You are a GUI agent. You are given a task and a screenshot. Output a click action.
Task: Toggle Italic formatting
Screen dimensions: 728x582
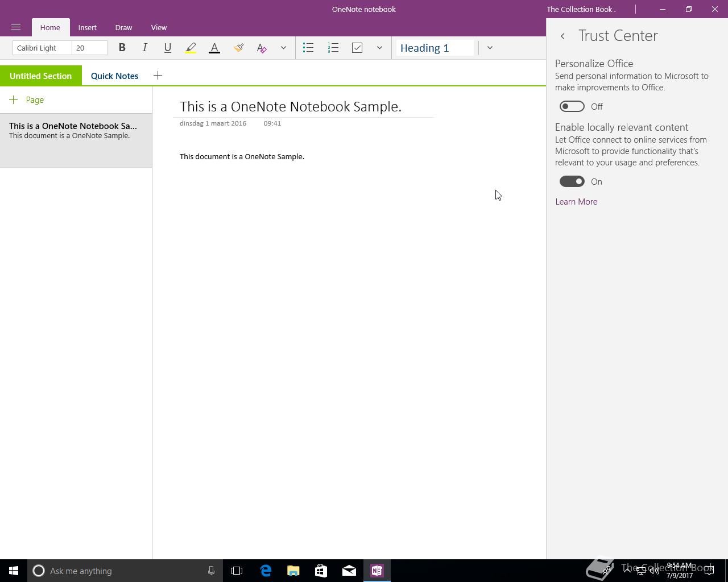pos(144,48)
